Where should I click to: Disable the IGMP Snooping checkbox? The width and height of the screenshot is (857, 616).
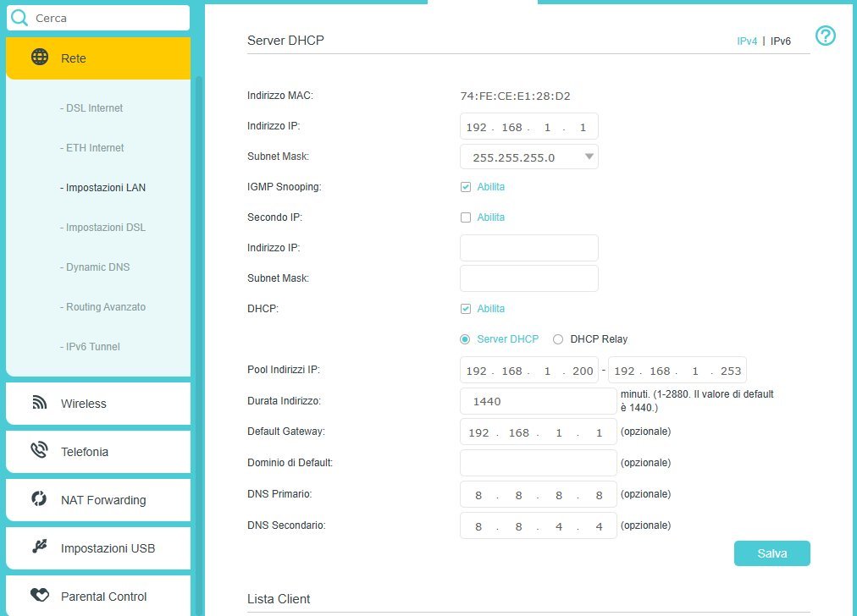pyautogui.click(x=466, y=187)
